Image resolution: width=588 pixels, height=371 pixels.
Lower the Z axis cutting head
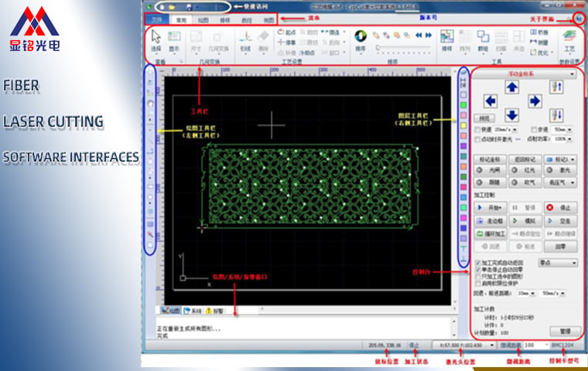coord(557,115)
